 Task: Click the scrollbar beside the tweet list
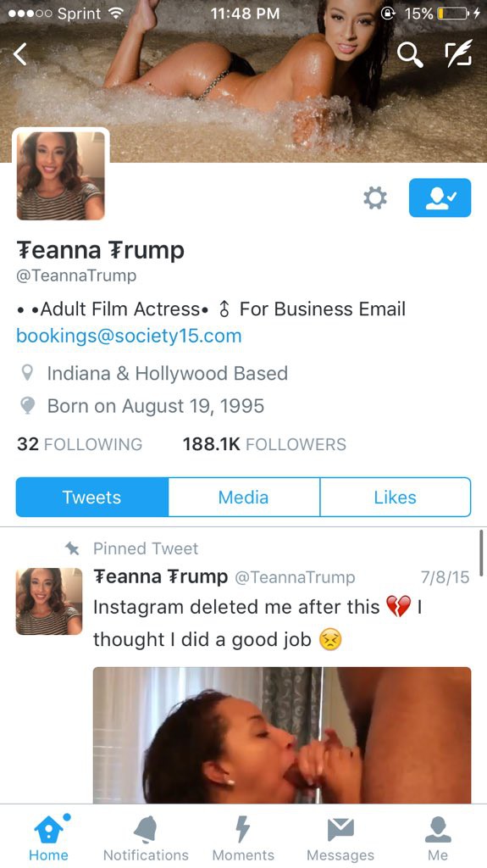click(x=481, y=553)
